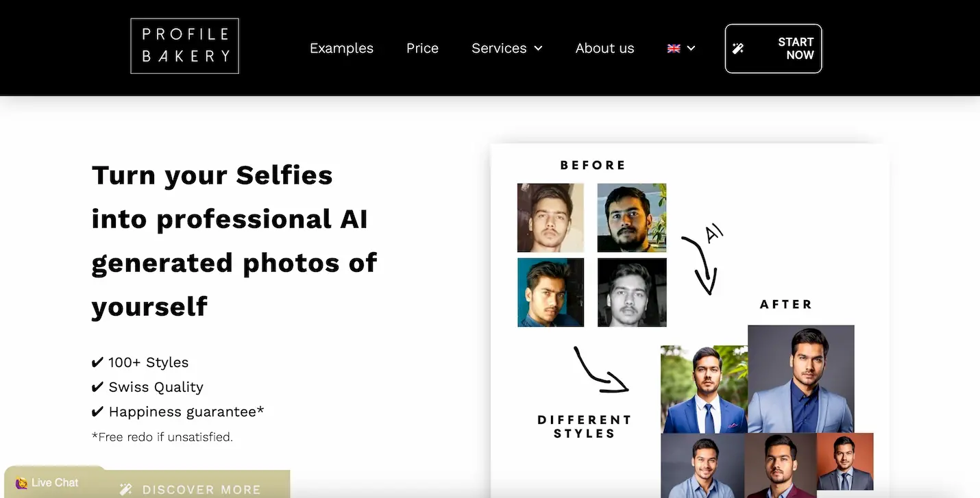Click the Profile Bakery logo
The width and height of the screenshot is (980, 498).
[184, 45]
